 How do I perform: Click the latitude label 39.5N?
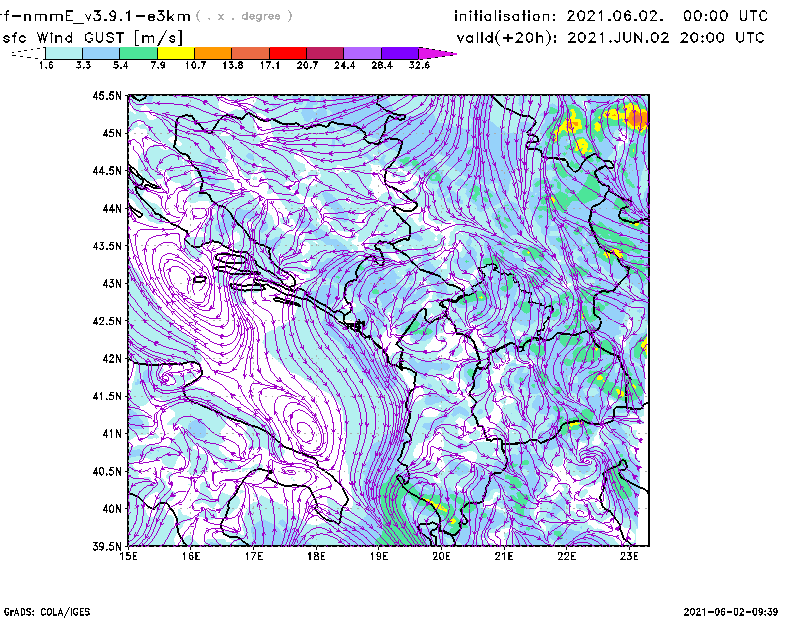click(x=107, y=546)
